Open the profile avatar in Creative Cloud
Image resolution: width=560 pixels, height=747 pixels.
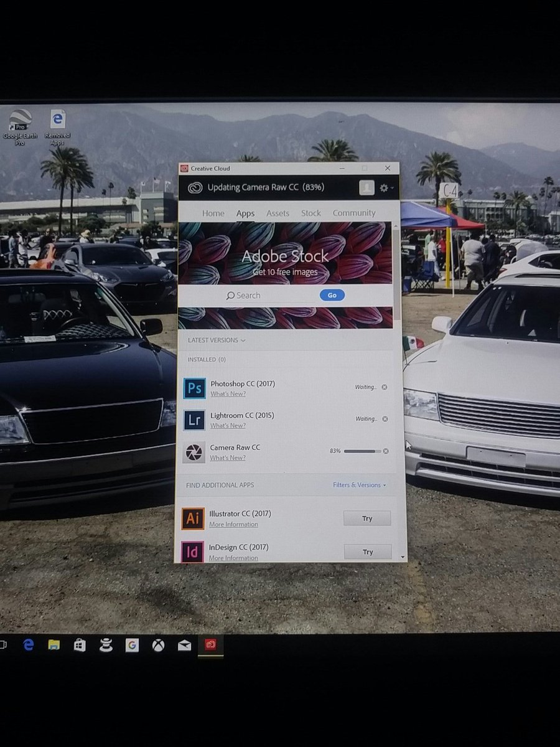pos(366,187)
